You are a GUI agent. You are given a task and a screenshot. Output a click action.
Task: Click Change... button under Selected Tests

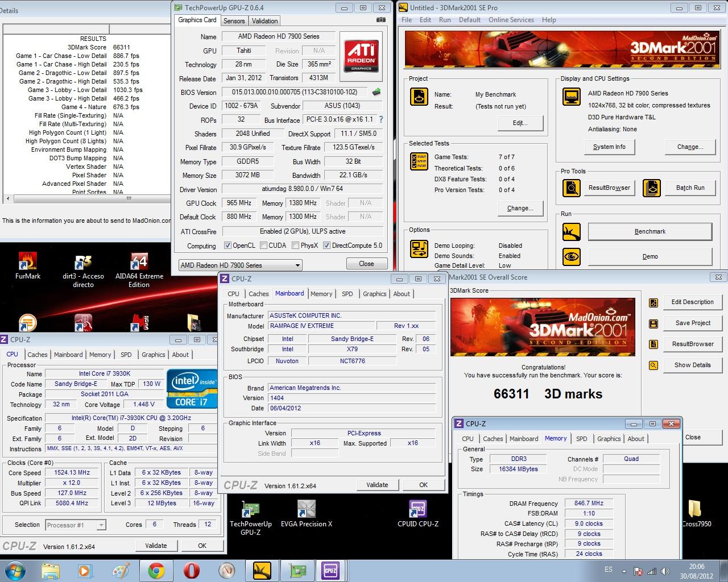pyautogui.click(x=520, y=209)
